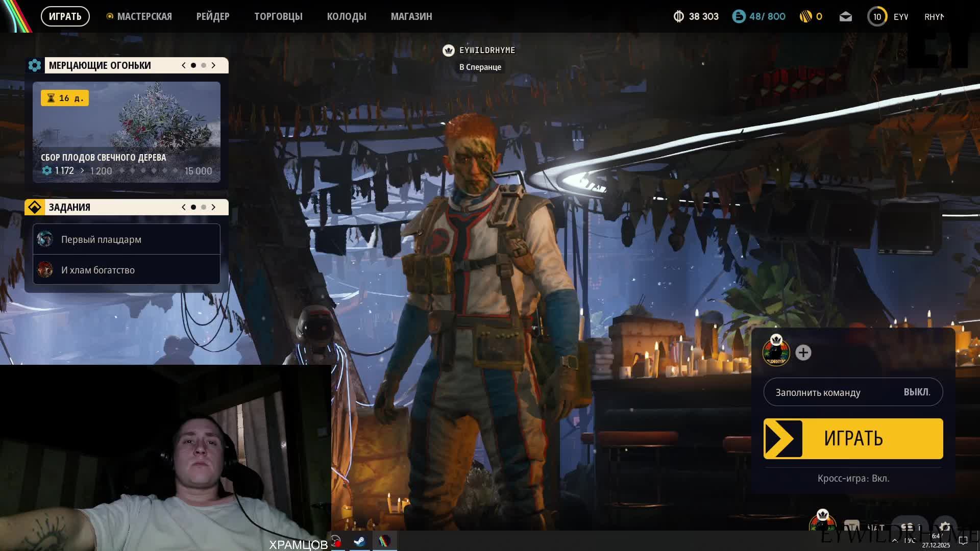
Task: Click the player avatar in squad panel
Action: (776, 352)
